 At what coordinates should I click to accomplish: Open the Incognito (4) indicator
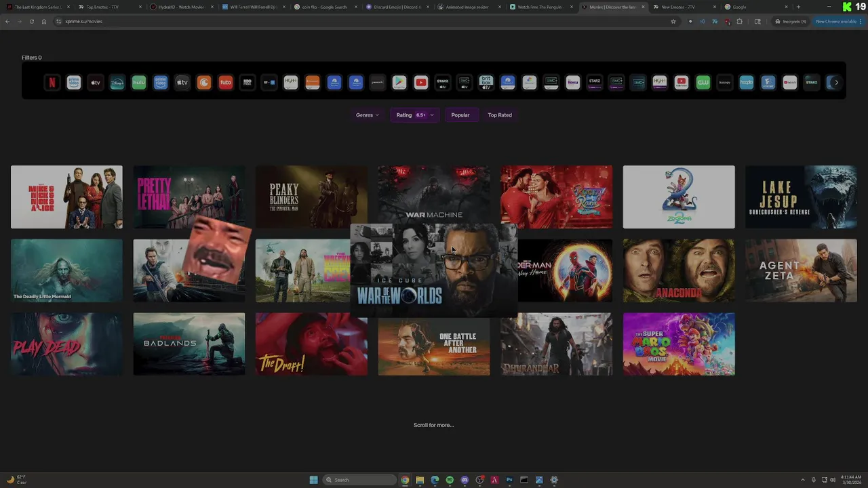(791, 21)
